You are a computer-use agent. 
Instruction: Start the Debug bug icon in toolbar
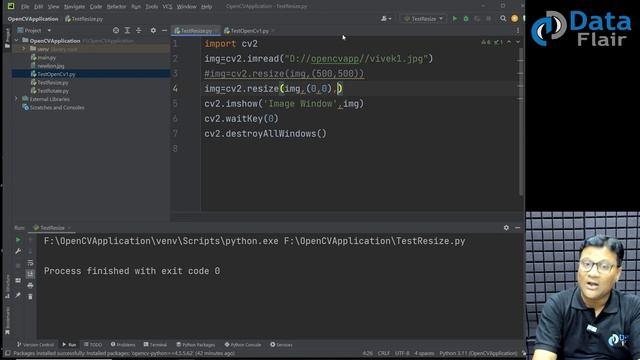point(466,19)
